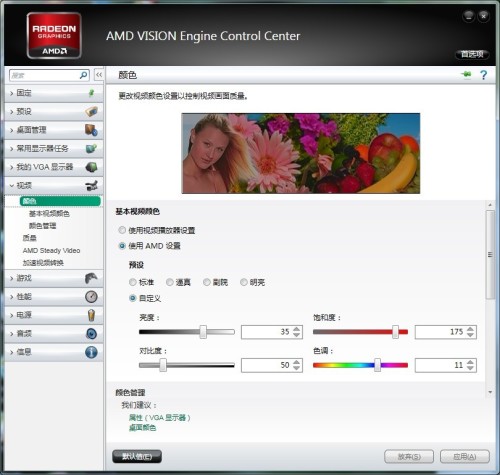The width and height of the screenshot is (500, 475).
Task: Choose the 标准 preset radio button
Action: point(133,282)
